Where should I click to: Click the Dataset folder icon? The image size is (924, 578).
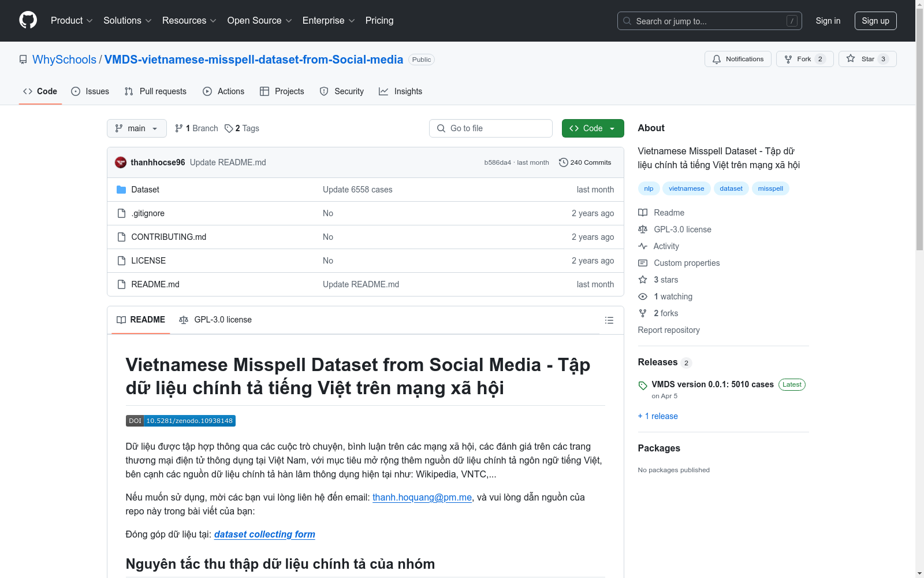pos(121,190)
